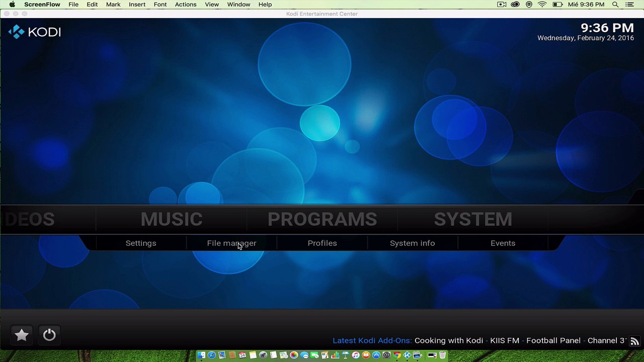644x362 pixels.
Task: Open Calendar in the Dock
Action: 243,355
